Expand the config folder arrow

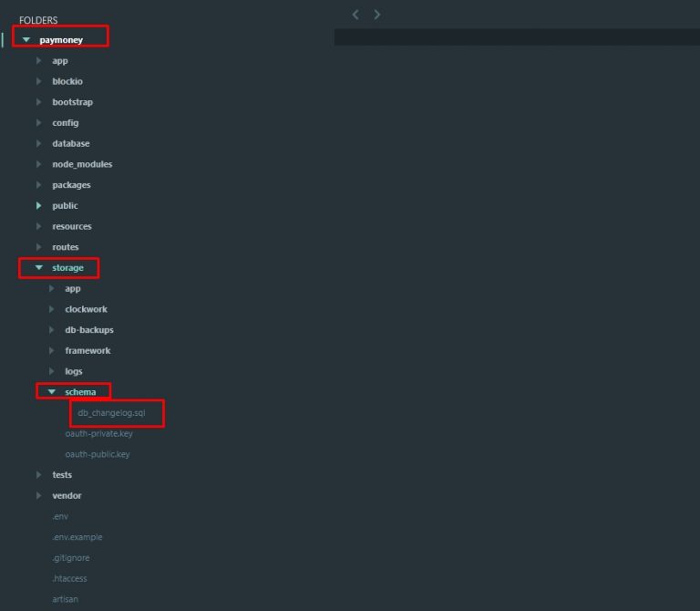click(x=39, y=123)
